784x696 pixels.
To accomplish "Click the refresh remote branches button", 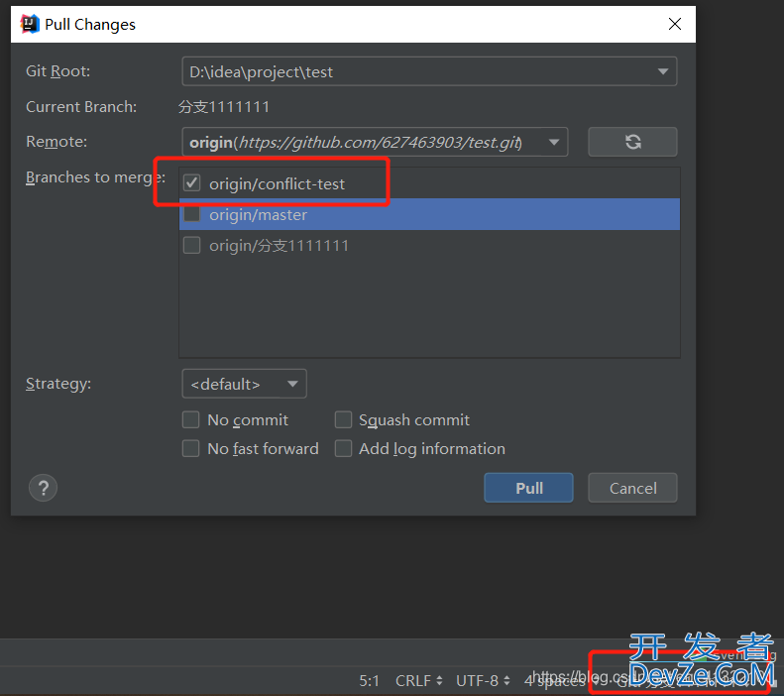I will coord(632,142).
